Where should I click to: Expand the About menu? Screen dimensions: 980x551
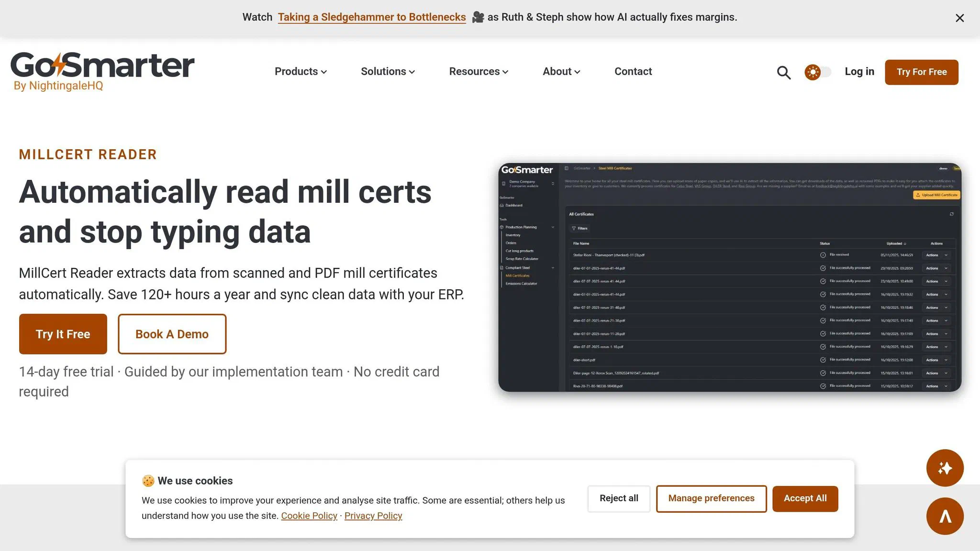pos(561,72)
